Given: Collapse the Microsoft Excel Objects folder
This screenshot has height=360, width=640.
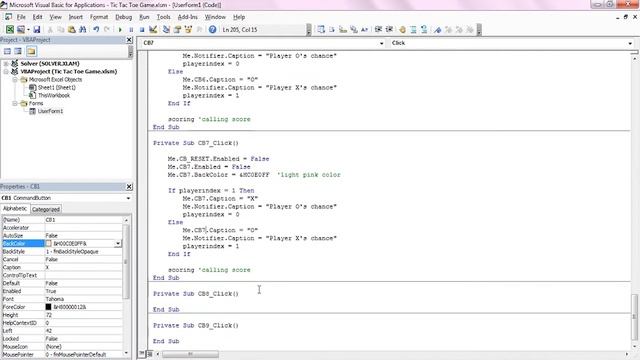Looking at the screenshot, I should click(x=15, y=80).
